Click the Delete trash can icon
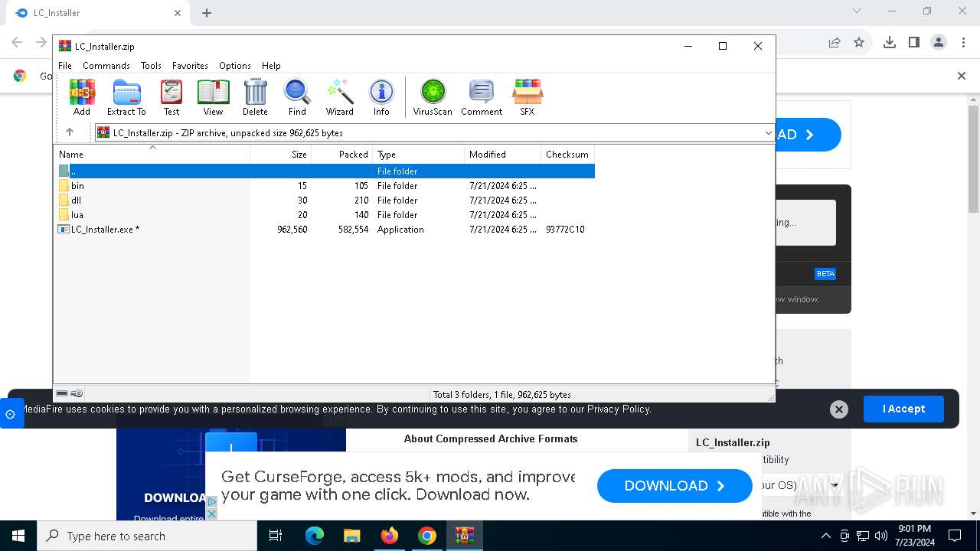Viewport: 980px width, 551px height. 255,97
